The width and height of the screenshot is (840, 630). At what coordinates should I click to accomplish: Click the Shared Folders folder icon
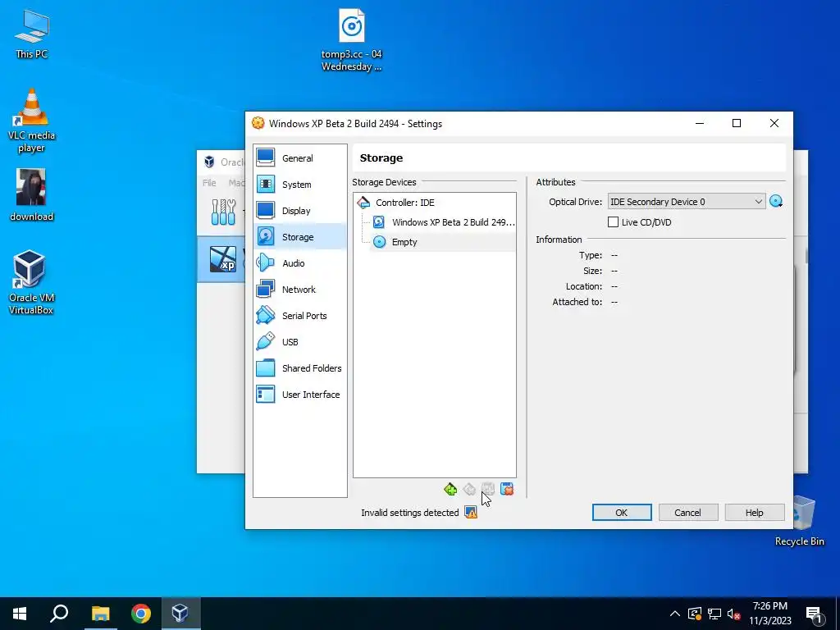pyautogui.click(x=265, y=367)
